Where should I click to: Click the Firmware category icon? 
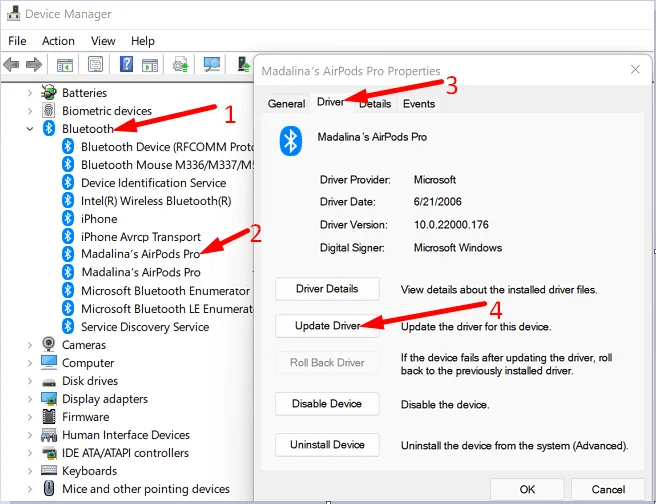[x=49, y=416]
